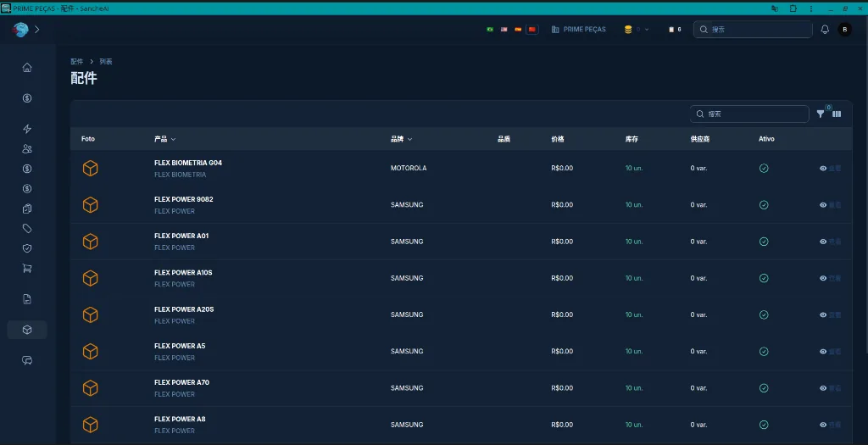Click the dollar icon just below home icon

coord(27,98)
